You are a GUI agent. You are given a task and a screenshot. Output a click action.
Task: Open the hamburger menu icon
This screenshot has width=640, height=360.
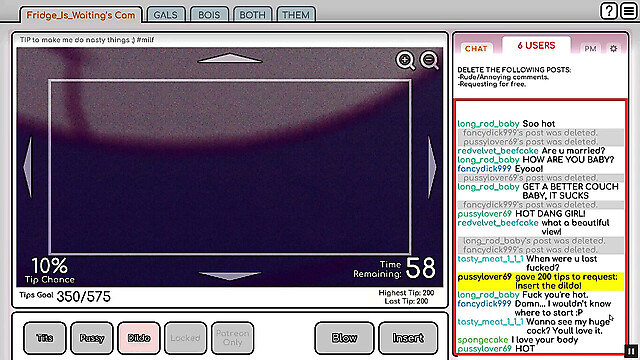629,11
